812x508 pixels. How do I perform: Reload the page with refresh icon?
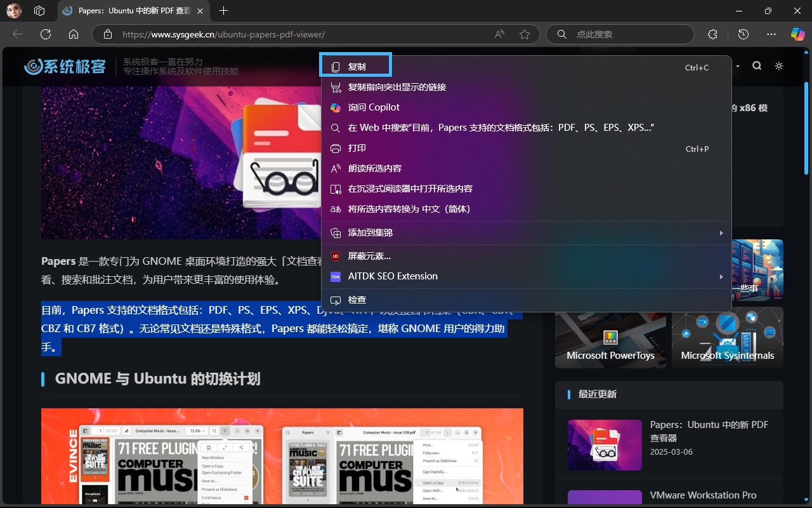pos(46,34)
